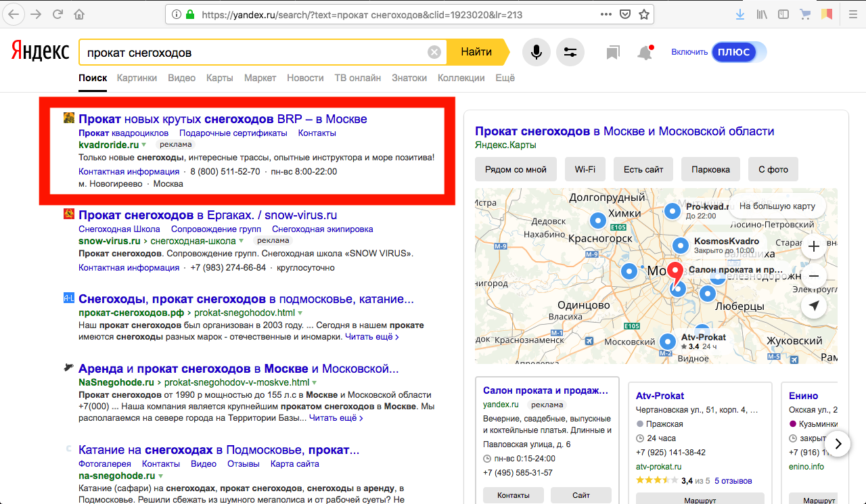
Task: Expand arrow after prokat-snegohodov-v-moskve.html
Action: (x=313, y=383)
